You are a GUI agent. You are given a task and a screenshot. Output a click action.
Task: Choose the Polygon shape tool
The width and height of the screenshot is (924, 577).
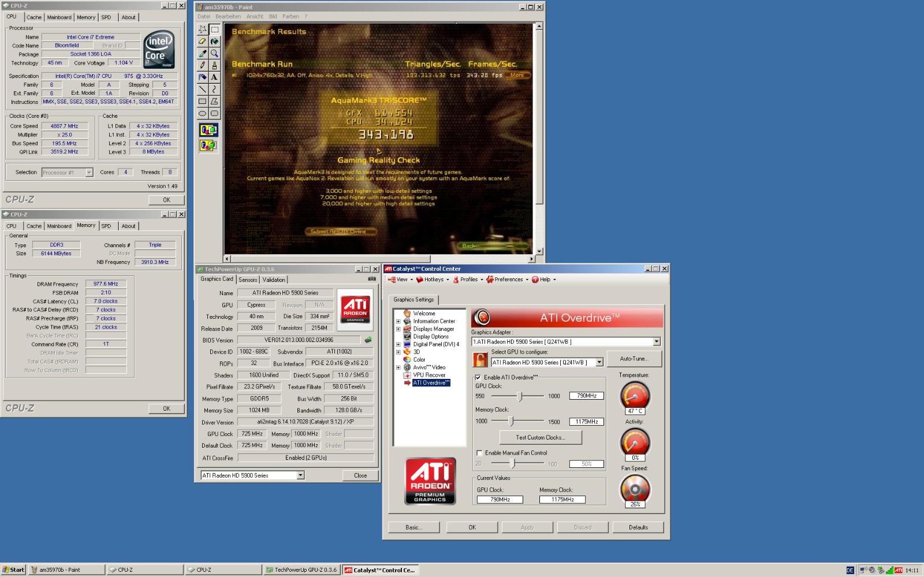pyautogui.click(x=214, y=101)
